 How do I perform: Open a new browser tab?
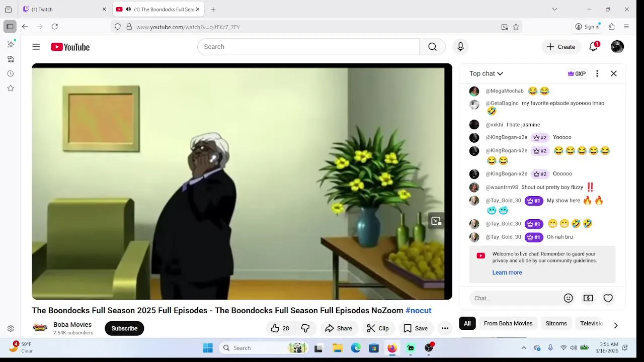(213, 9)
